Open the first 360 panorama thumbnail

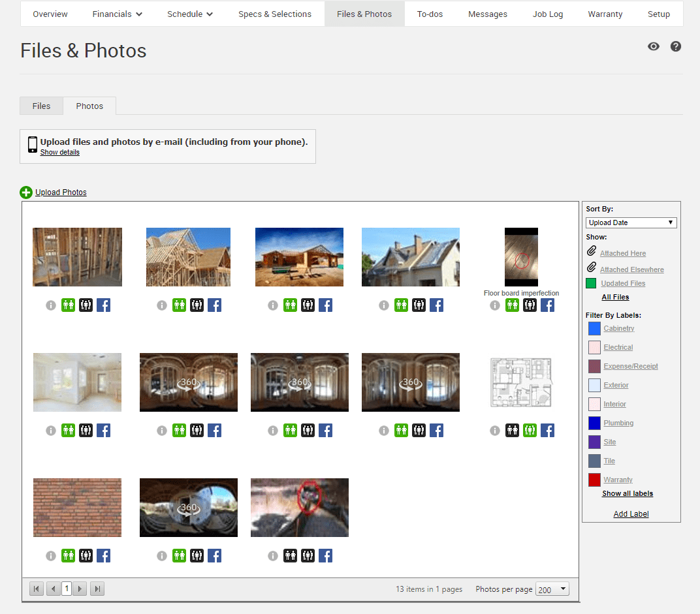tap(188, 382)
